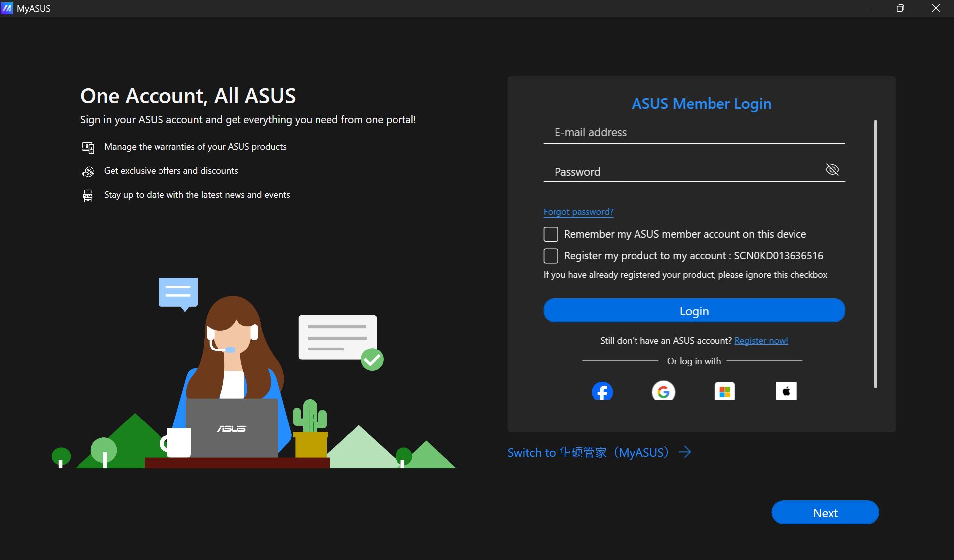Log in with Apple icon
This screenshot has width=954, height=560.
pos(786,391)
